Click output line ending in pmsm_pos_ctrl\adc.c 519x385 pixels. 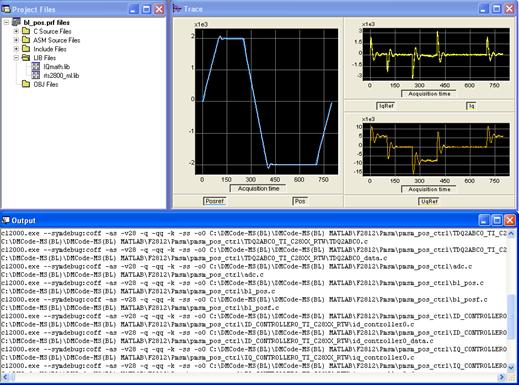point(132,275)
